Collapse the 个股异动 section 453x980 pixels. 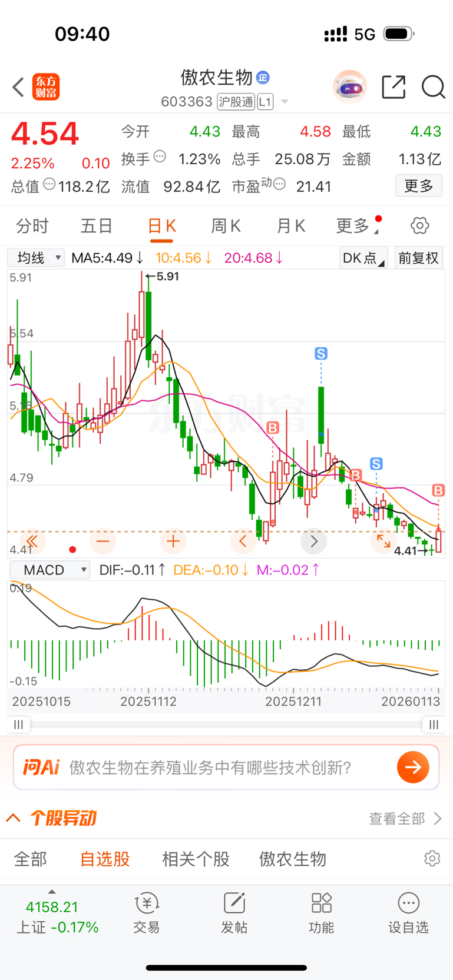pos(14,818)
